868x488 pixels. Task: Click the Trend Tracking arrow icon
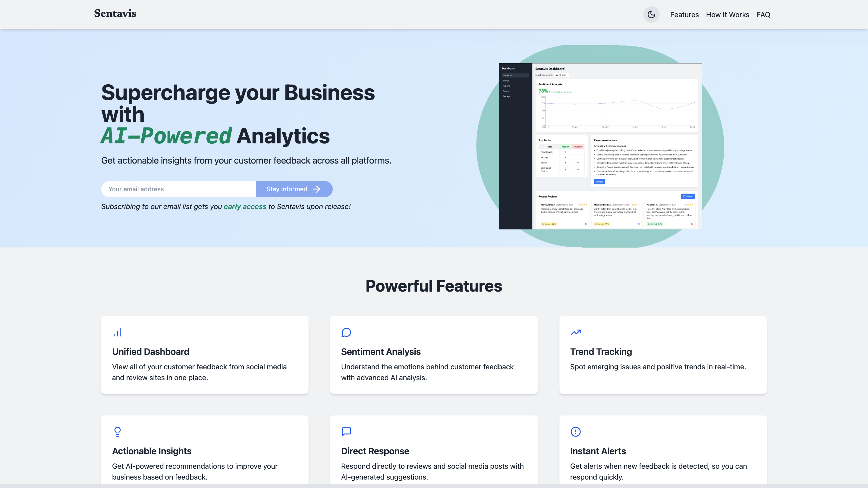576,332
